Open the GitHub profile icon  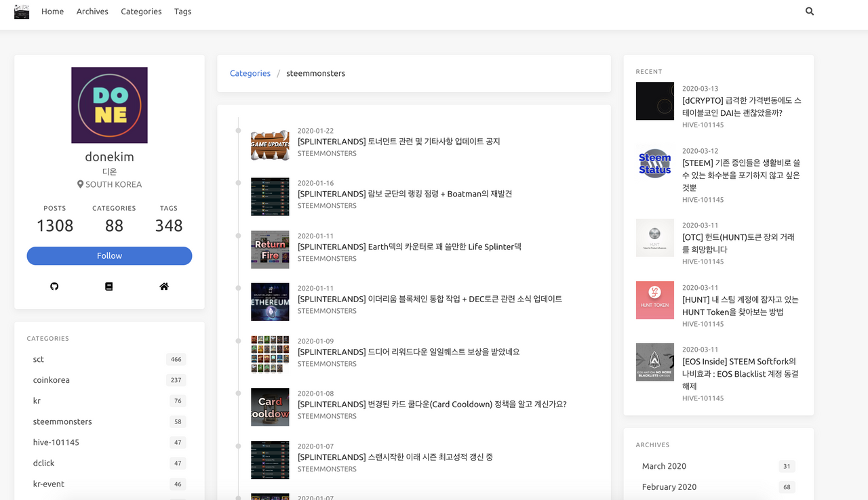coord(54,287)
